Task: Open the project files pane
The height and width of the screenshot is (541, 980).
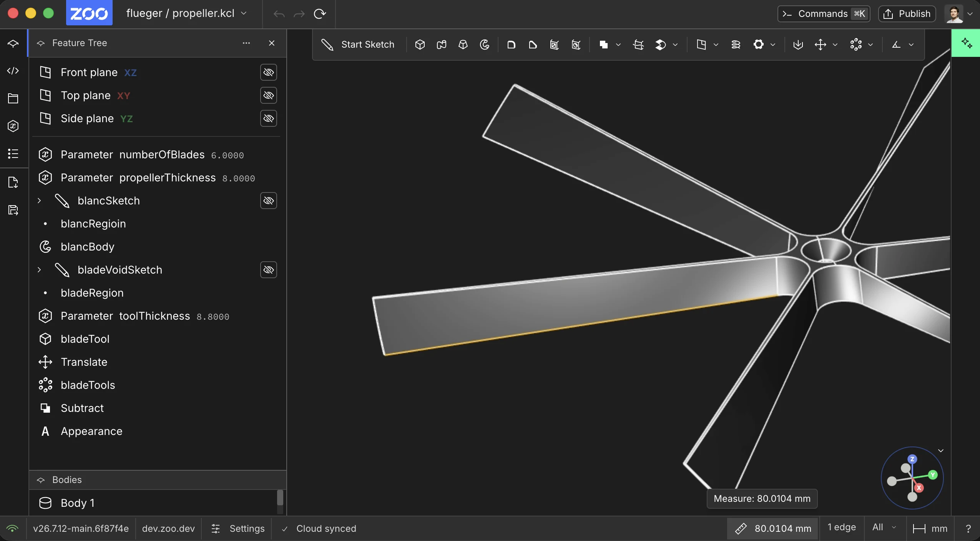Action: (x=13, y=98)
